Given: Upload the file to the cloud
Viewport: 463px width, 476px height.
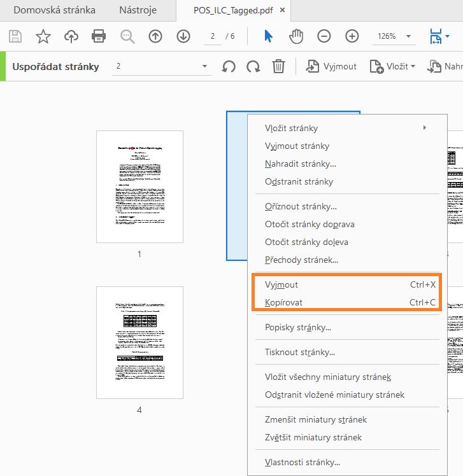Looking at the screenshot, I should tap(71, 36).
